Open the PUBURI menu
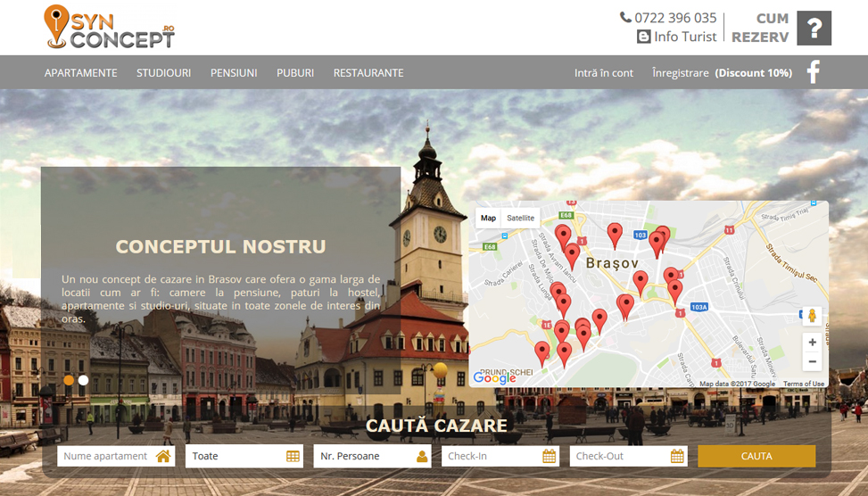The image size is (868, 496). pyautogui.click(x=295, y=72)
